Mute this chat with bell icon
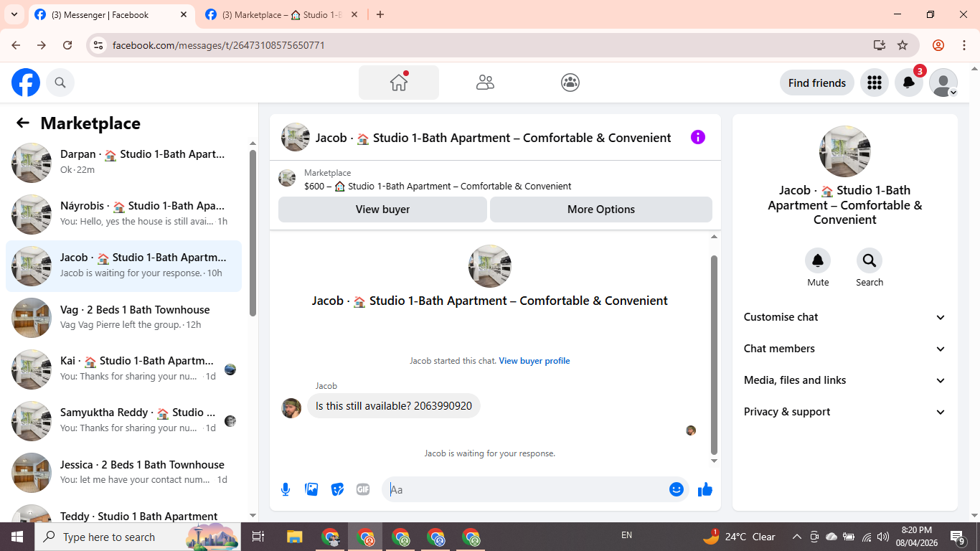The width and height of the screenshot is (980, 551). 818,260
